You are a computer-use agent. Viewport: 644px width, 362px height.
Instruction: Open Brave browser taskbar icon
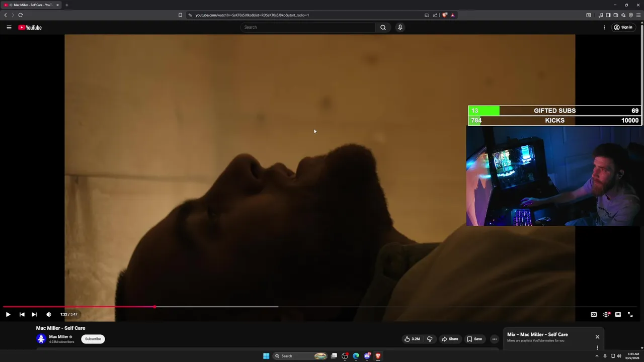pyautogui.click(x=378, y=356)
